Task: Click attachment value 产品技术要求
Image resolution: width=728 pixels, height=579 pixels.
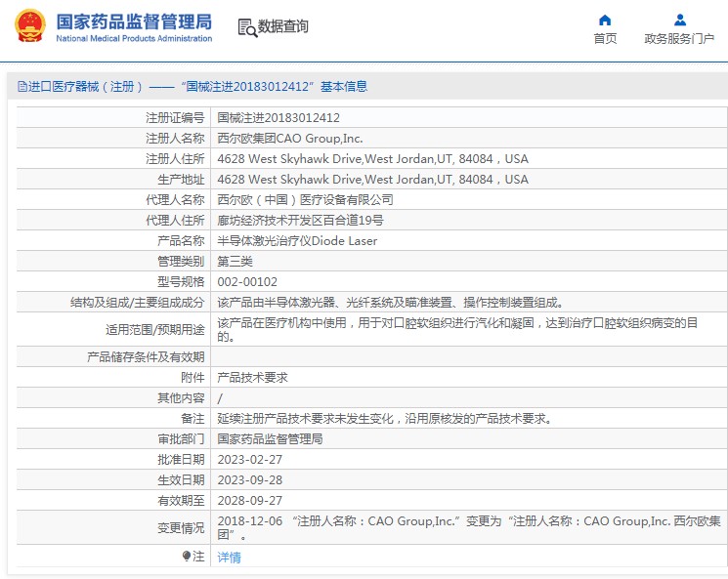Action: (x=252, y=377)
